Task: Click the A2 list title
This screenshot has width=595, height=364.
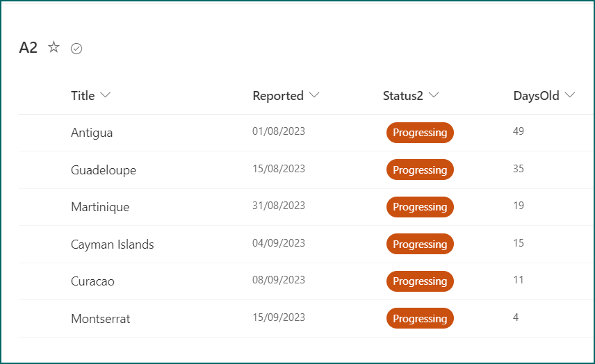Action: (28, 48)
